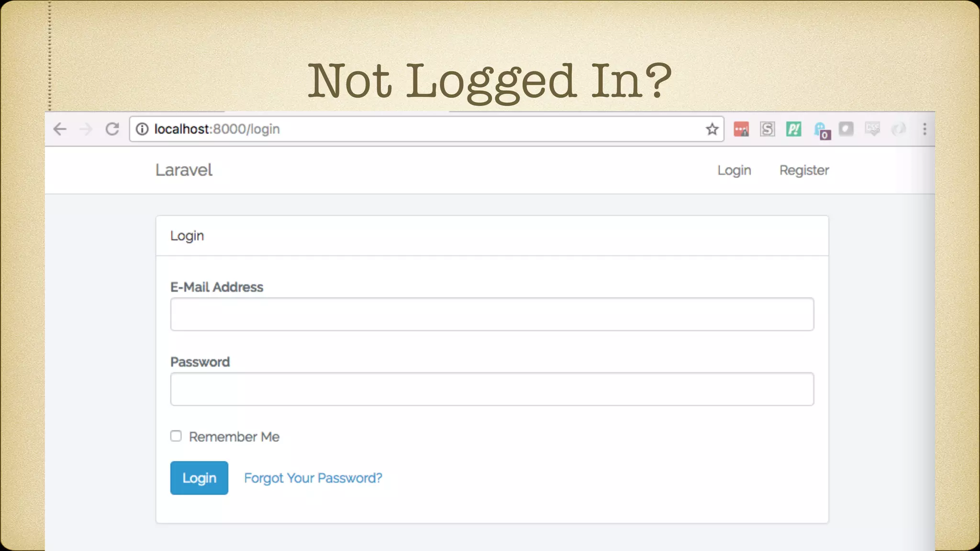Go to Login in the navbar
This screenshot has height=551, width=980.
pyautogui.click(x=734, y=170)
